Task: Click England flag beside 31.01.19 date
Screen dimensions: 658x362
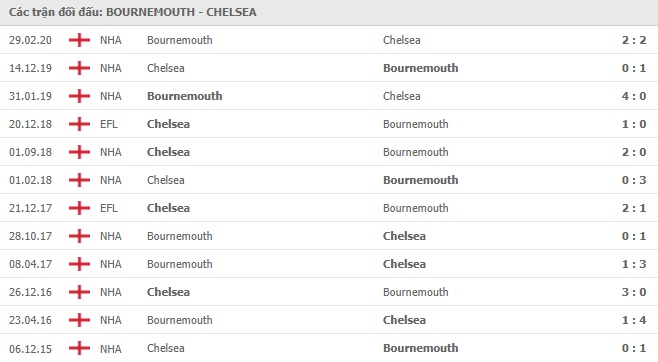Action: pos(79,96)
